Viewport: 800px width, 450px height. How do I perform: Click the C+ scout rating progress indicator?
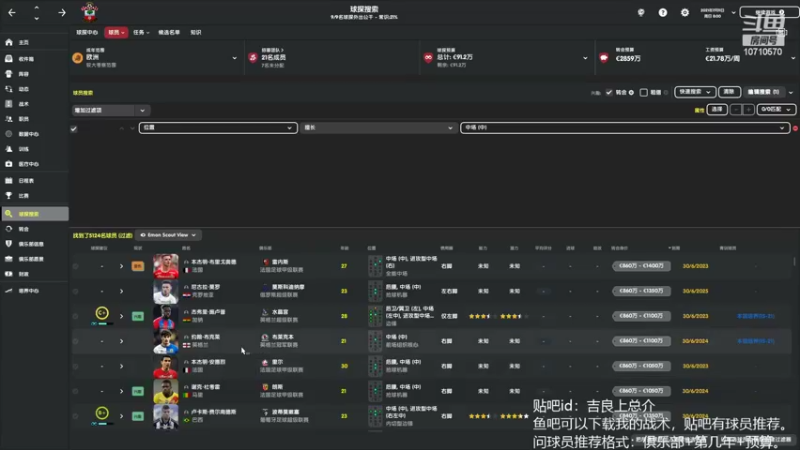102,313
